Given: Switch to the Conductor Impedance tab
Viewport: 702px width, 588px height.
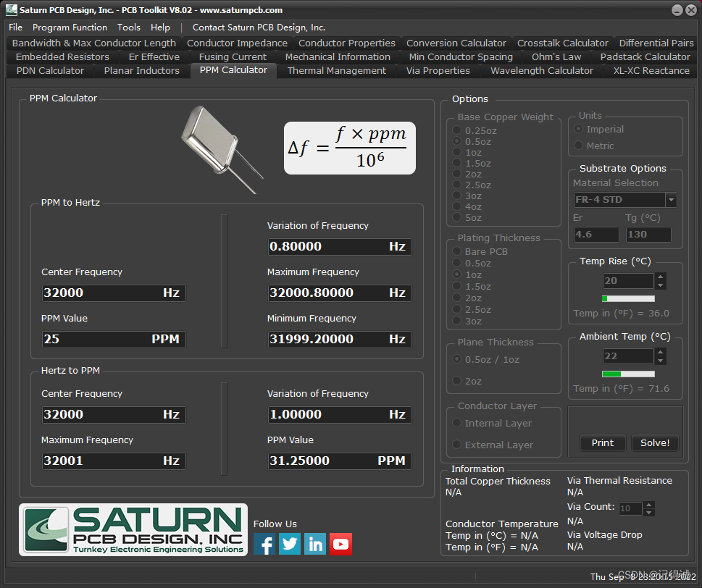Looking at the screenshot, I should tap(237, 43).
